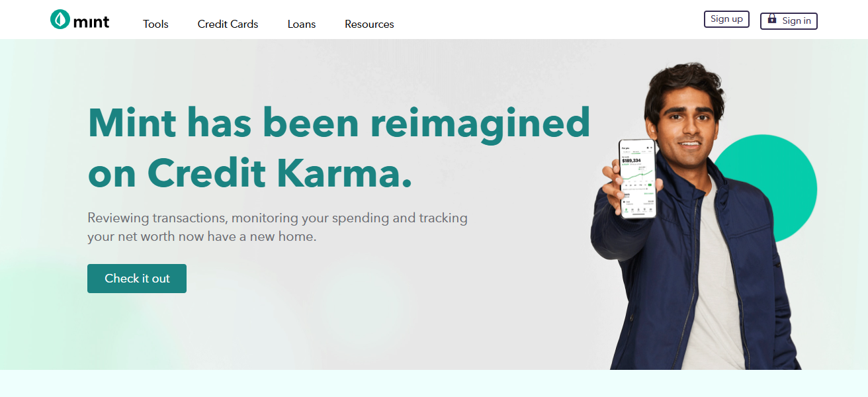The width and height of the screenshot is (868, 397).
Task: Click the pale mint band below hero
Action: [434, 383]
